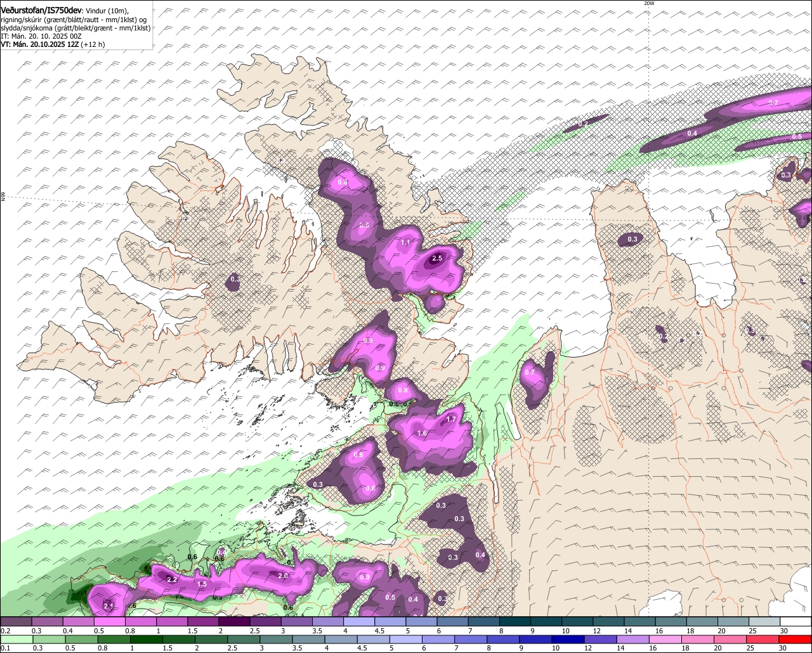Click the dark purple first swatch of top legend row
Screen dimensions: 812x653
tap(16, 622)
